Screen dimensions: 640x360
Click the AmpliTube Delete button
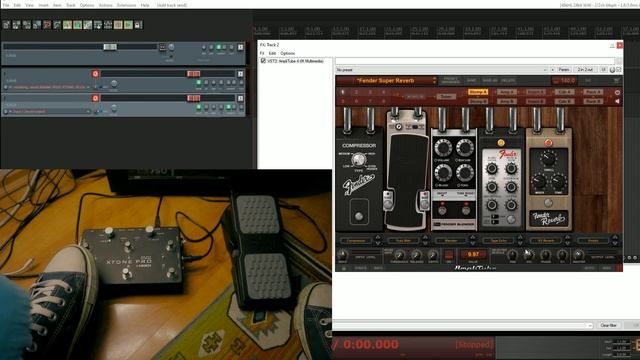pyautogui.click(x=508, y=80)
